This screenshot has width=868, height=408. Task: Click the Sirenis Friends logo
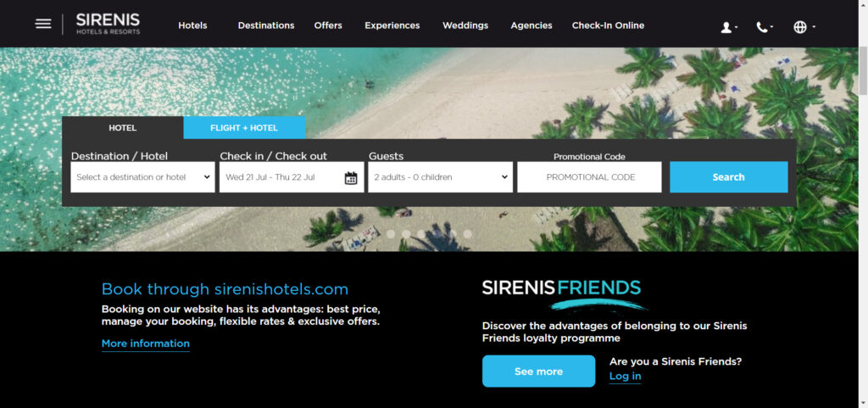point(561,295)
